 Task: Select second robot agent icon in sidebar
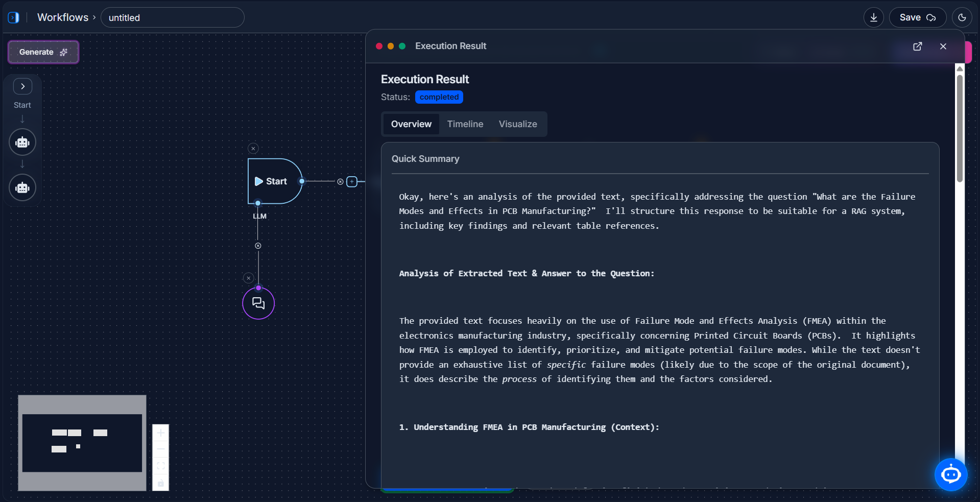(22, 187)
